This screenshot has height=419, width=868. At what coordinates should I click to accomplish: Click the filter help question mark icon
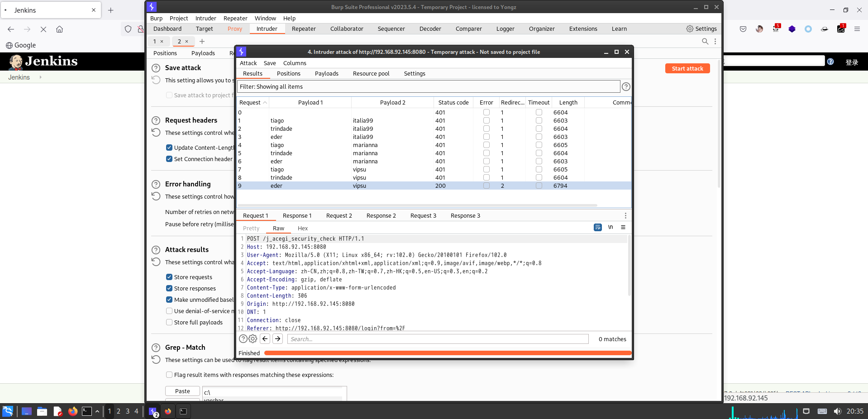626,87
